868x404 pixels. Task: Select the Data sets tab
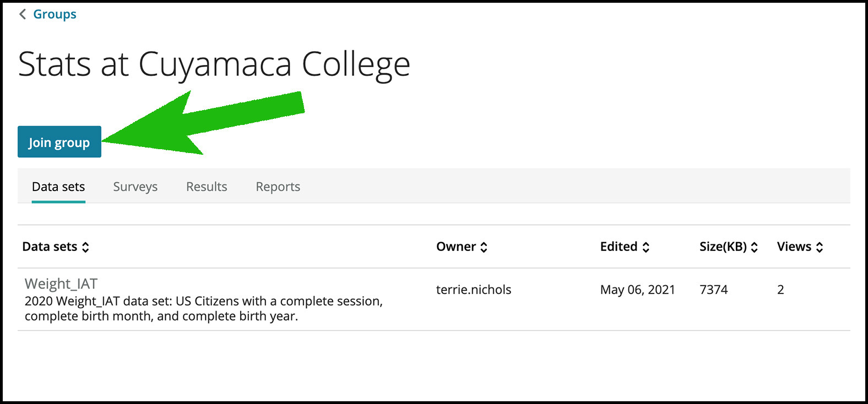[x=58, y=187]
